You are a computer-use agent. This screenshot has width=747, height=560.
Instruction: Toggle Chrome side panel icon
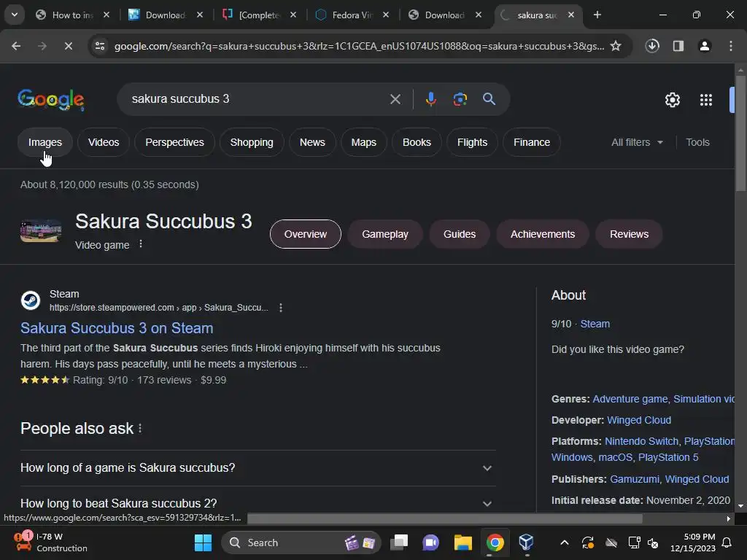point(678,46)
